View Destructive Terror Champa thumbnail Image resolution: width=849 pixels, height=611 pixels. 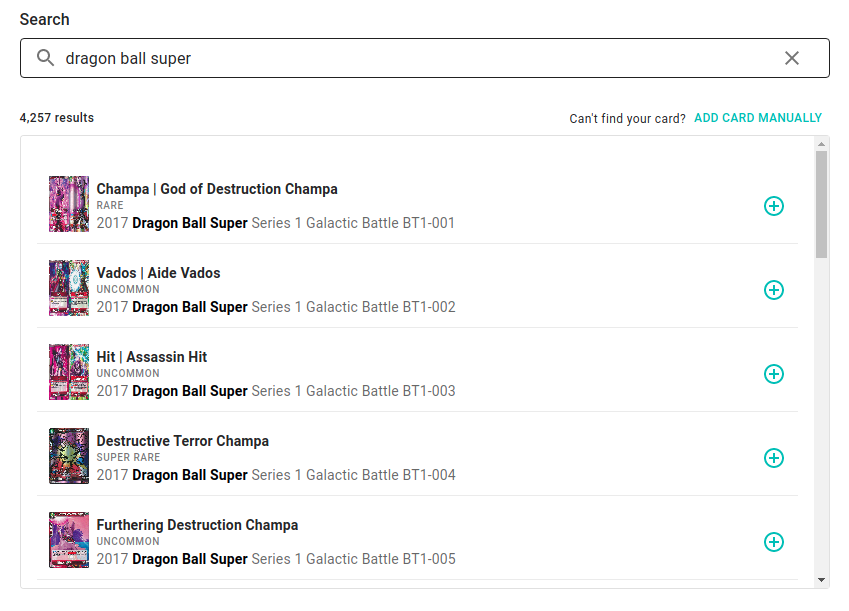69,456
